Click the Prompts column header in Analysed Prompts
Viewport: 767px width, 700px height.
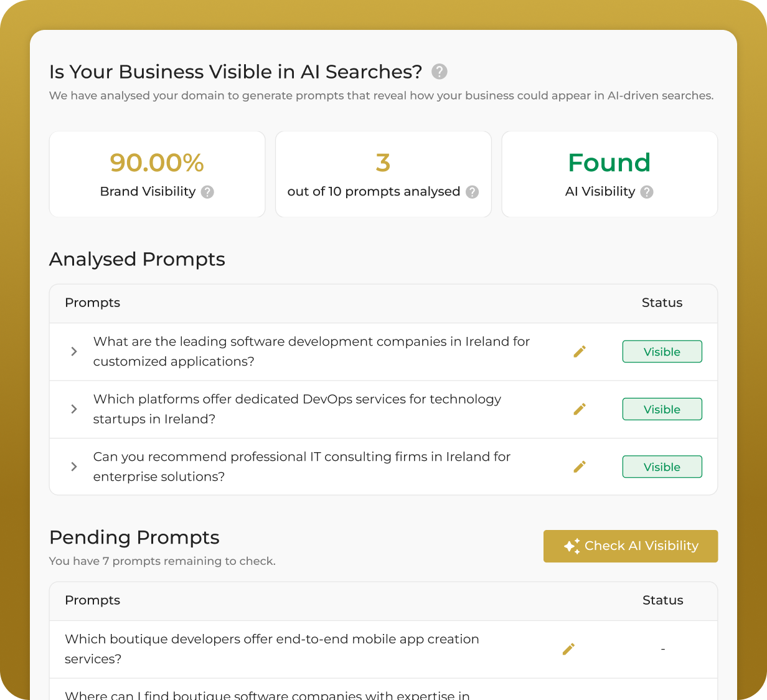(92, 303)
